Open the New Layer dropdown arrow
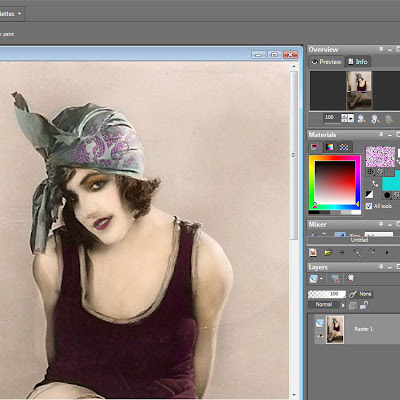 click(x=321, y=279)
